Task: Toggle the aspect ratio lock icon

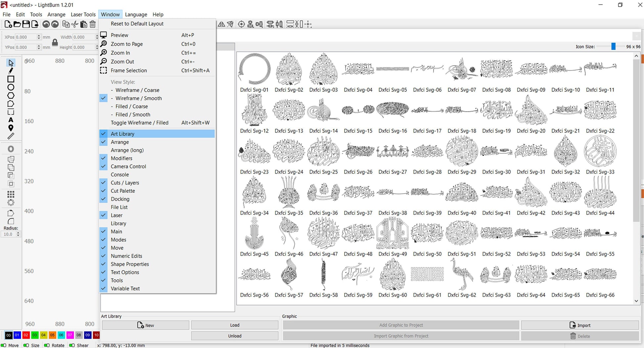Action: pyautogui.click(x=55, y=42)
